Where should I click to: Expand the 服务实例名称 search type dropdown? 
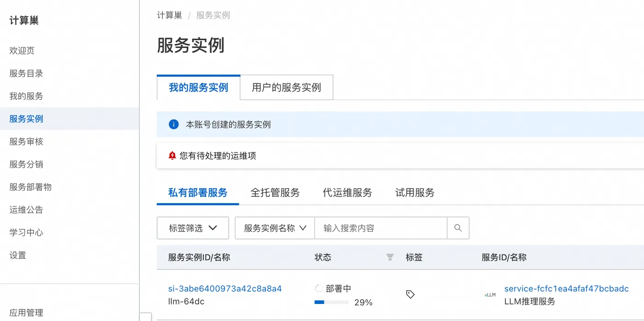click(275, 228)
